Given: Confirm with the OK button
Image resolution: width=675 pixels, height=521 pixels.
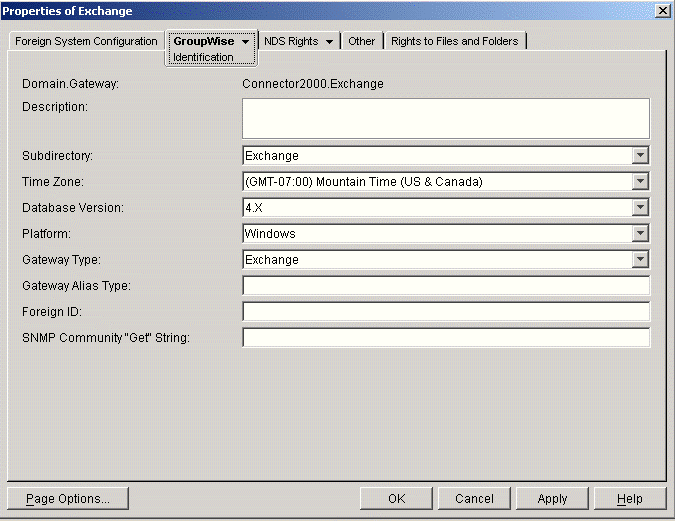Looking at the screenshot, I should (396, 499).
